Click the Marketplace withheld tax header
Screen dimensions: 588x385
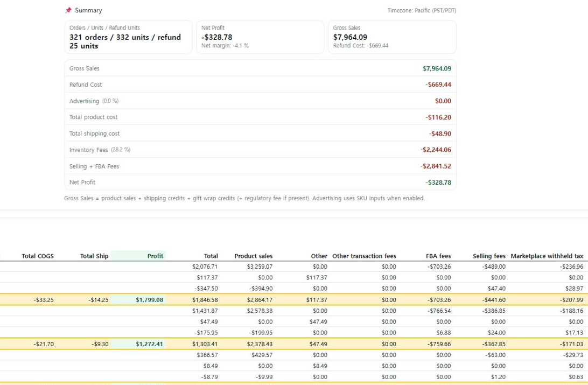(x=548, y=256)
